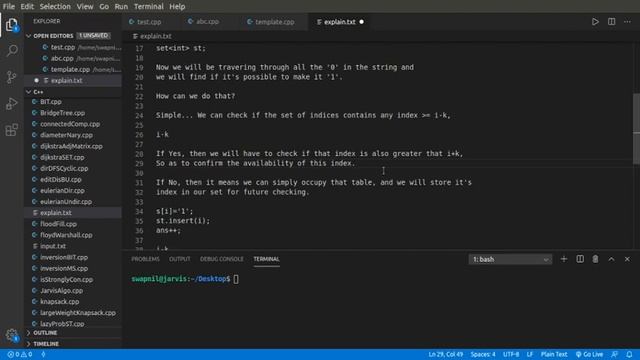
Task: Change language mode Plain Text
Action: click(x=554, y=354)
